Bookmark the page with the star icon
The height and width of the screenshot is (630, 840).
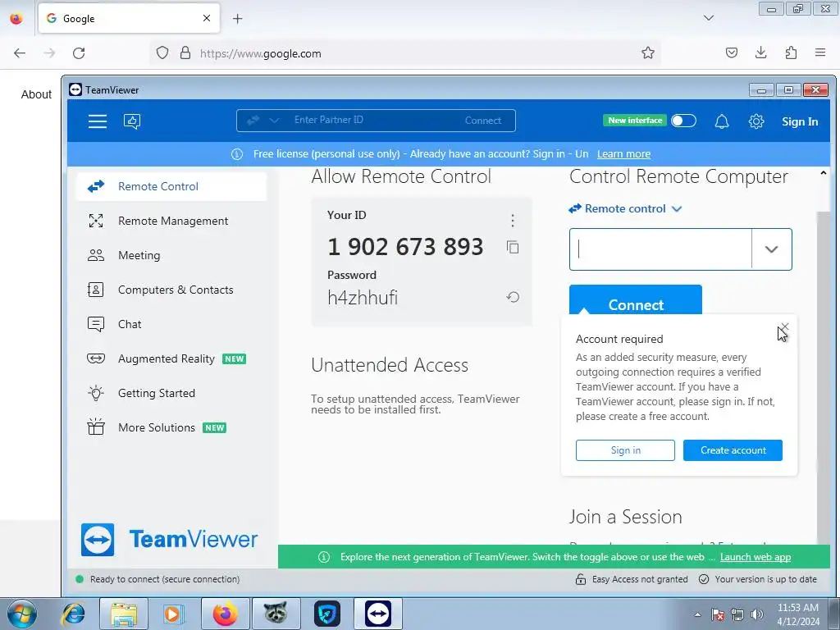pos(648,53)
